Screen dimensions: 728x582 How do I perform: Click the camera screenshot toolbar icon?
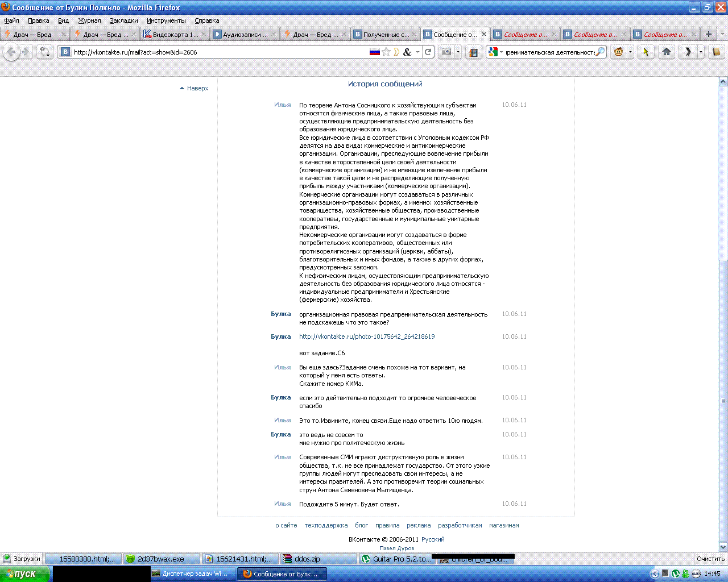[x=446, y=52]
